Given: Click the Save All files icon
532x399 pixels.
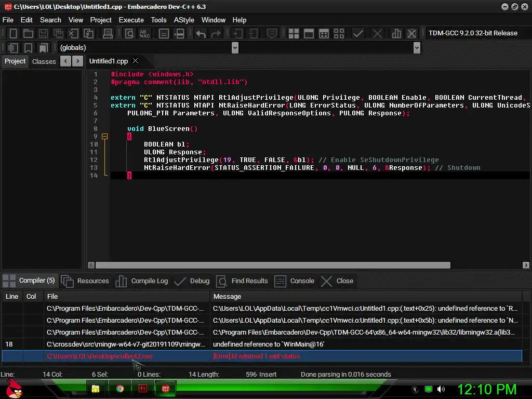Looking at the screenshot, I should tap(58, 34).
